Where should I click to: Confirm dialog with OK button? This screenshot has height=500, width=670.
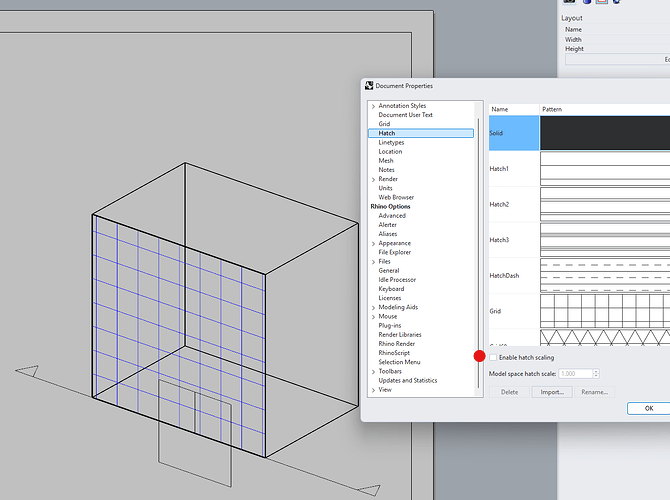[649, 409]
